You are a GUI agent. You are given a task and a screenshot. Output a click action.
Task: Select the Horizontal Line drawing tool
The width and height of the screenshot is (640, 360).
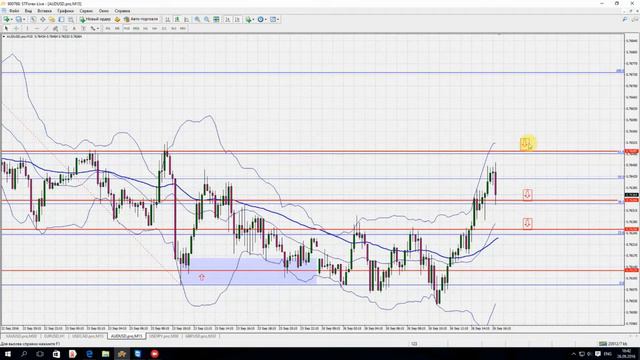tap(37, 28)
